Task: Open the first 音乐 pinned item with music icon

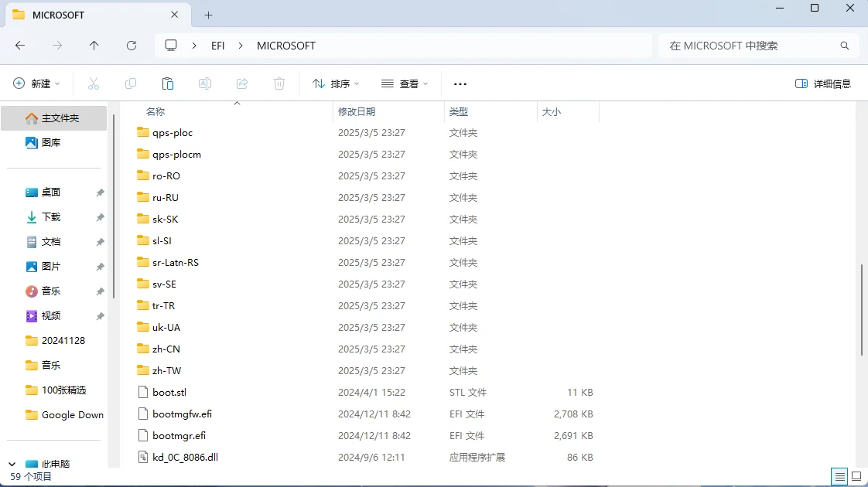Action: pos(51,291)
